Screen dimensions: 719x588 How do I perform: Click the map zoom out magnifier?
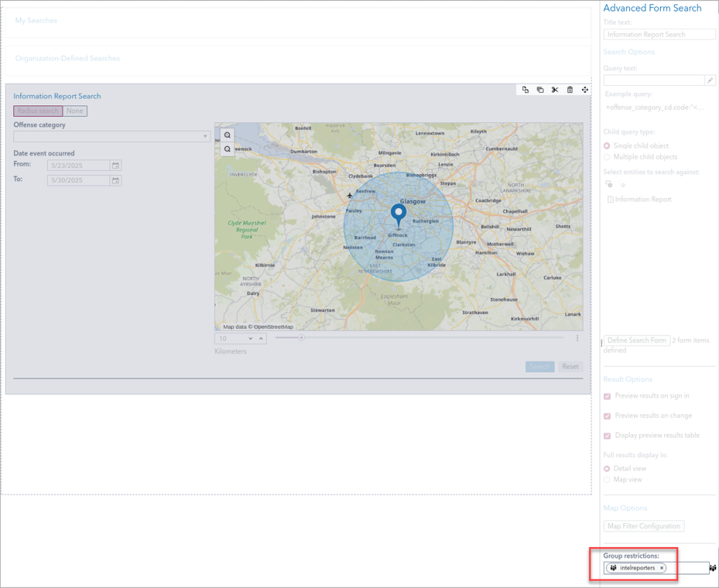pos(227,149)
